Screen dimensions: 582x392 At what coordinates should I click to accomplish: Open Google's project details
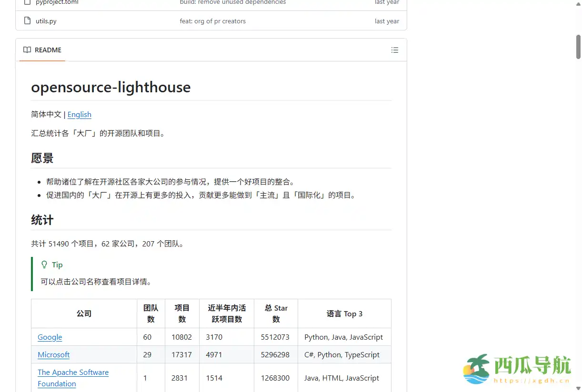[x=50, y=337]
